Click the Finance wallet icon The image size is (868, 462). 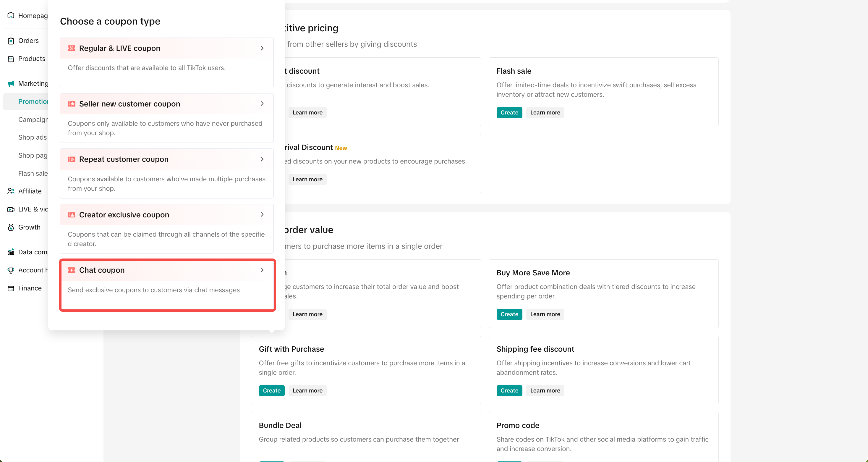point(11,288)
